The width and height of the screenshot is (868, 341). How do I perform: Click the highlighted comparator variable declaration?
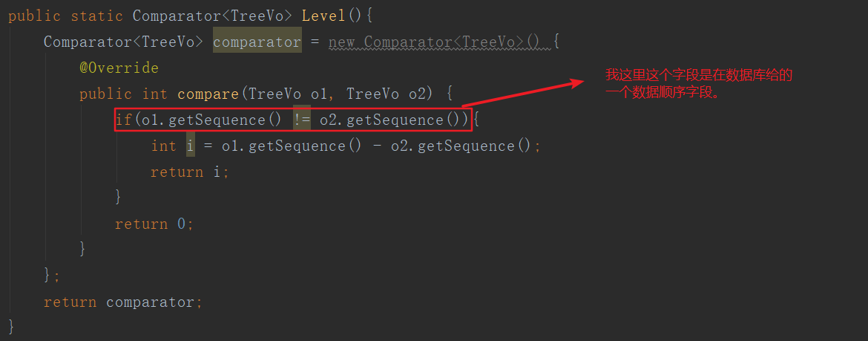coord(257,42)
